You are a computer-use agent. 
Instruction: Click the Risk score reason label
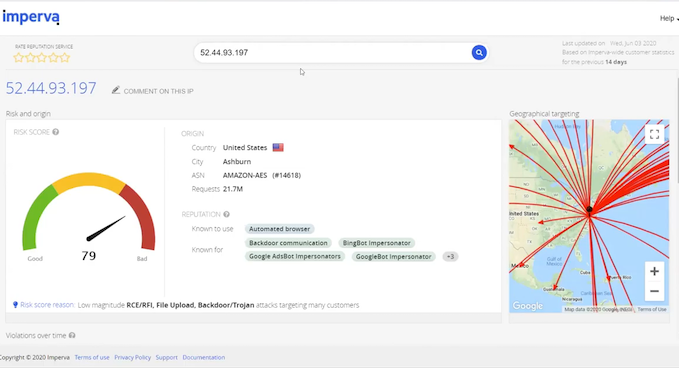[x=48, y=305]
